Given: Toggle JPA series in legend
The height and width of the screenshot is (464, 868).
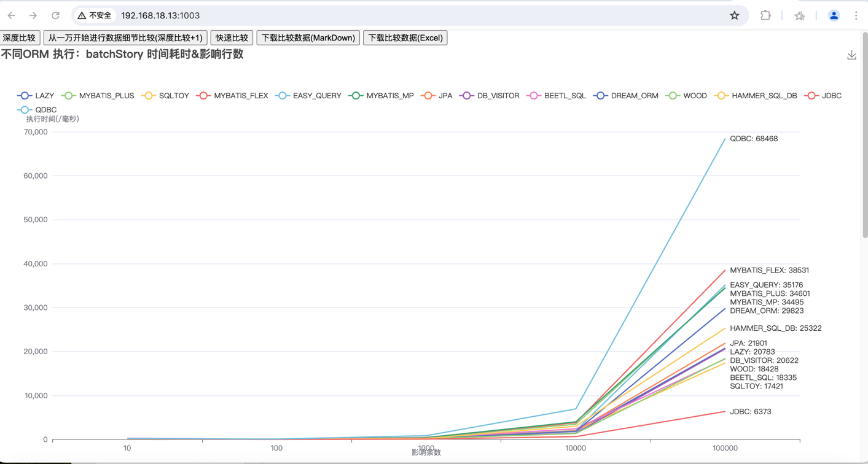Looking at the screenshot, I should [x=437, y=96].
